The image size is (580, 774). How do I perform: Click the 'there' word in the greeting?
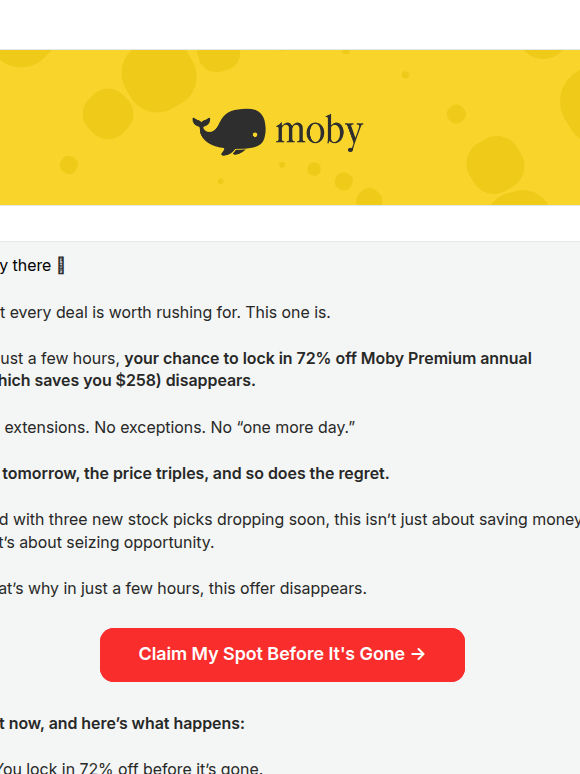point(32,266)
